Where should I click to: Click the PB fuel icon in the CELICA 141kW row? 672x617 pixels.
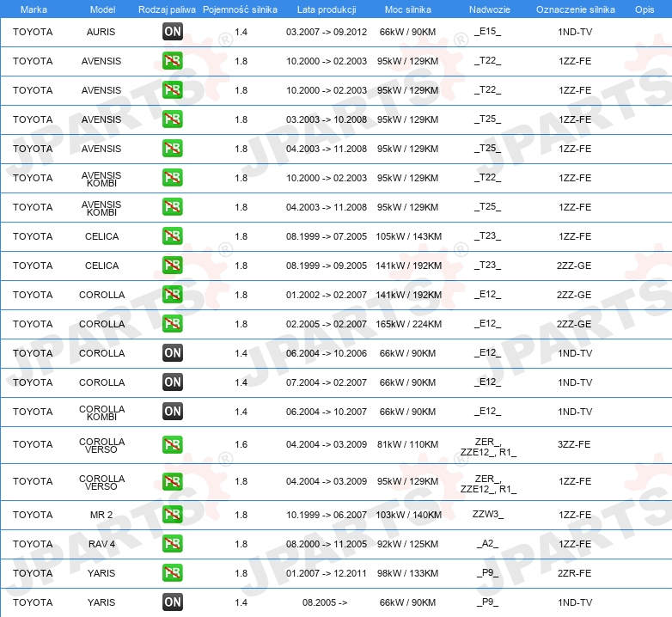(172, 266)
